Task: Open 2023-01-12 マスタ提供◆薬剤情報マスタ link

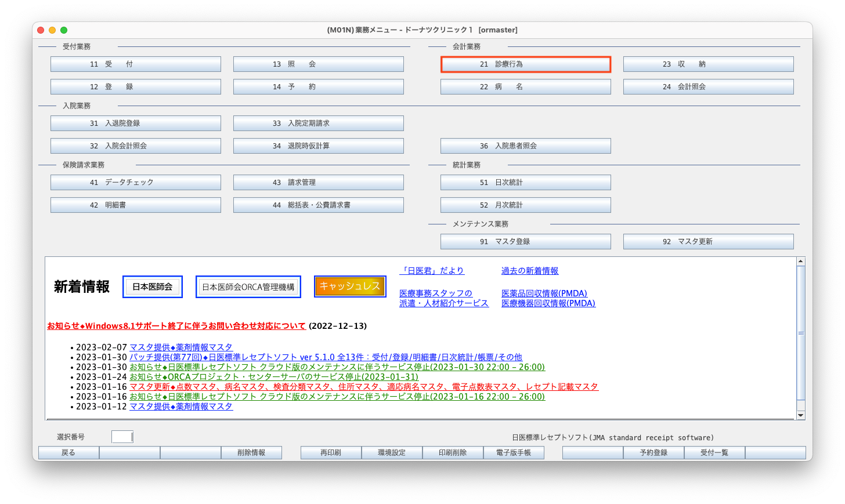Action: [x=181, y=407]
